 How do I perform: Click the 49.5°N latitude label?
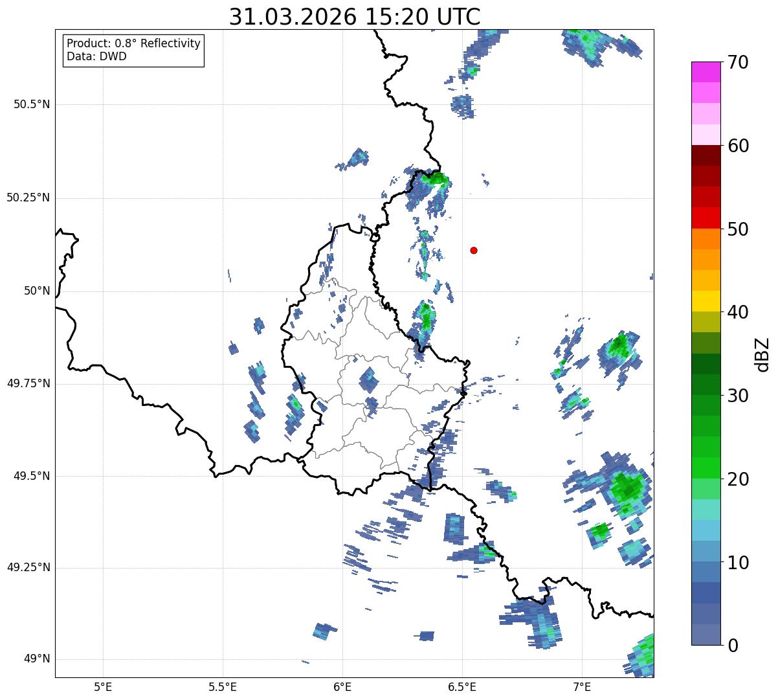32,476
